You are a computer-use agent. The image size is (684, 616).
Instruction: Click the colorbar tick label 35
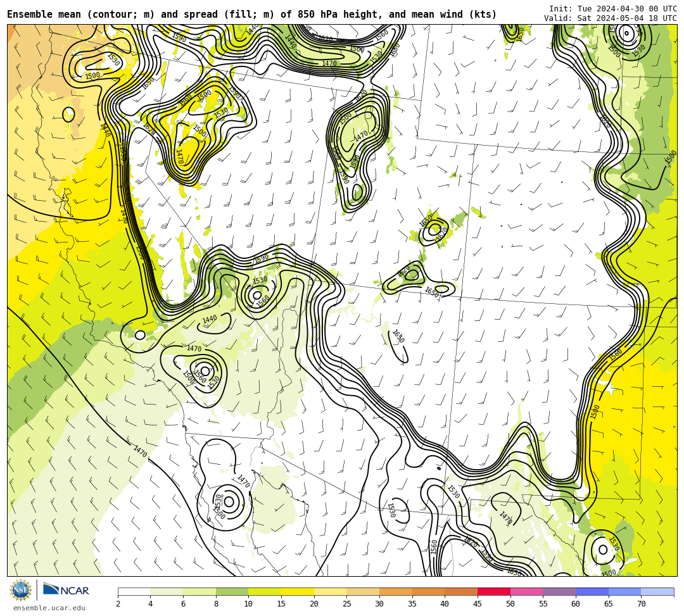pos(412,604)
